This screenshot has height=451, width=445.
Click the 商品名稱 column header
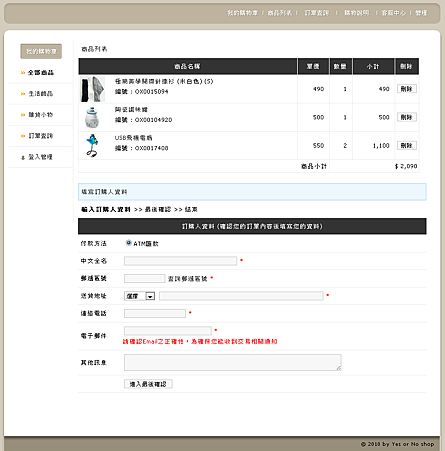[x=188, y=66]
